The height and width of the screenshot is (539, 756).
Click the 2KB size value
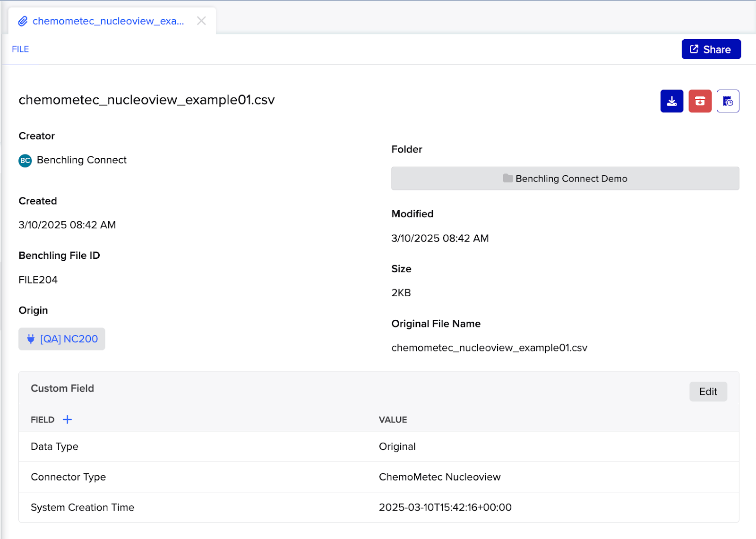(x=401, y=293)
